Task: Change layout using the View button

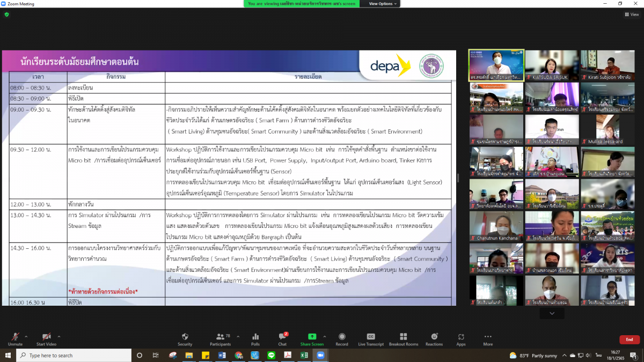Action: (x=632, y=14)
